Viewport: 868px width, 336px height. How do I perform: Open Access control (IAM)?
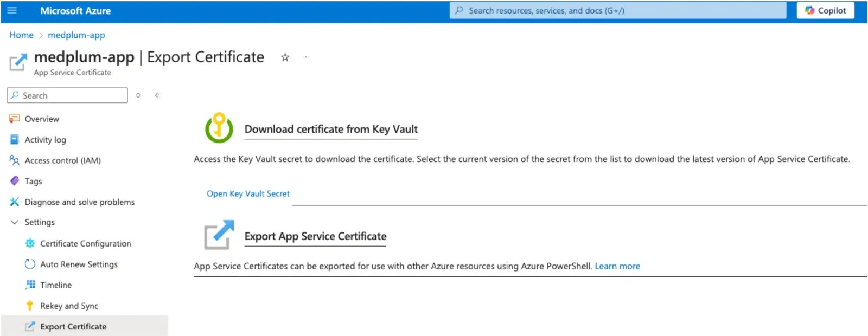(62, 160)
